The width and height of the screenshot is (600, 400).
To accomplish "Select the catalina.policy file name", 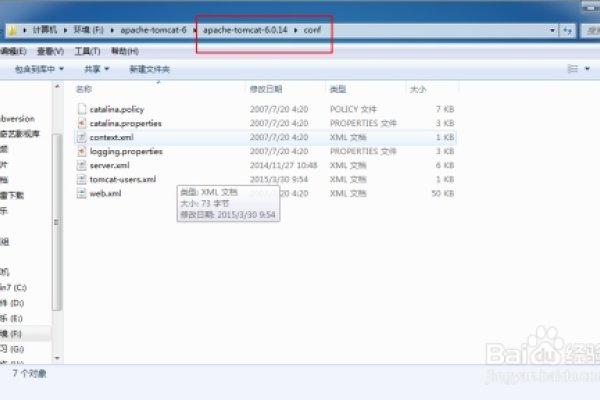I will [x=117, y=109].
